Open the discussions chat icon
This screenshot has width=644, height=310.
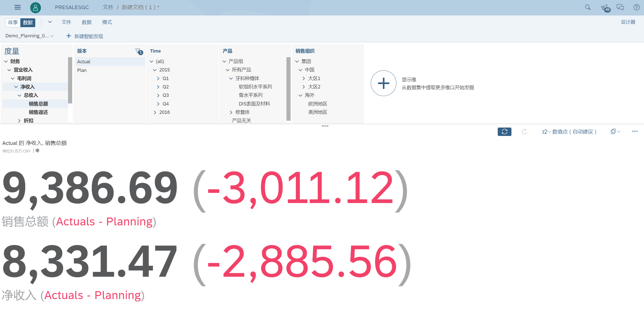pyautogui.click(x=620, y=7)
